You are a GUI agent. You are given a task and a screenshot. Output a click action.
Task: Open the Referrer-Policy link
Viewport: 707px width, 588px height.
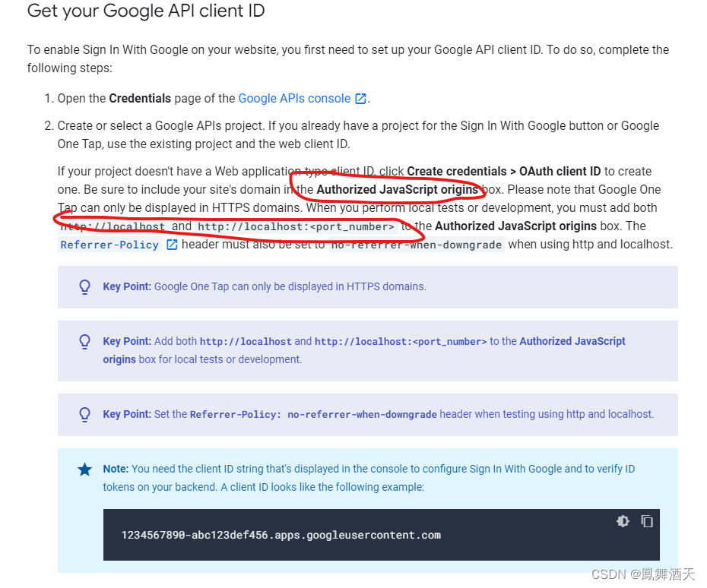111,245
